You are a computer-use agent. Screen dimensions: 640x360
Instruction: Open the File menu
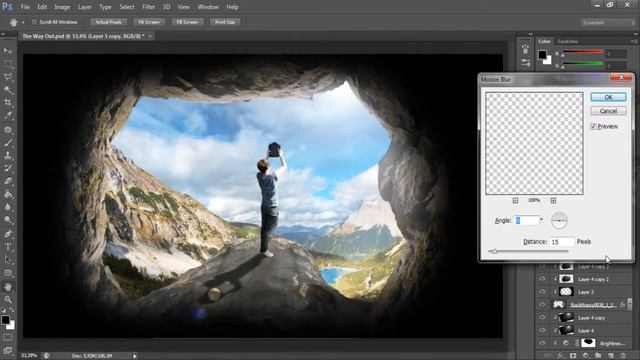pos(25,7)
